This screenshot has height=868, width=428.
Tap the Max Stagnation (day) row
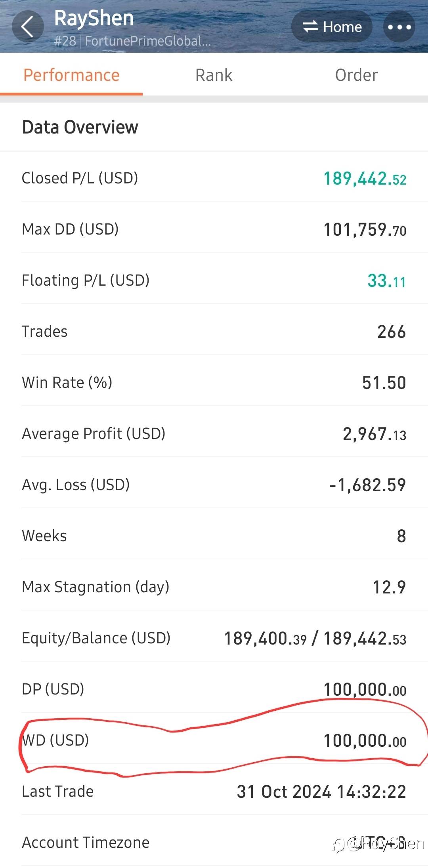point(214,587)
